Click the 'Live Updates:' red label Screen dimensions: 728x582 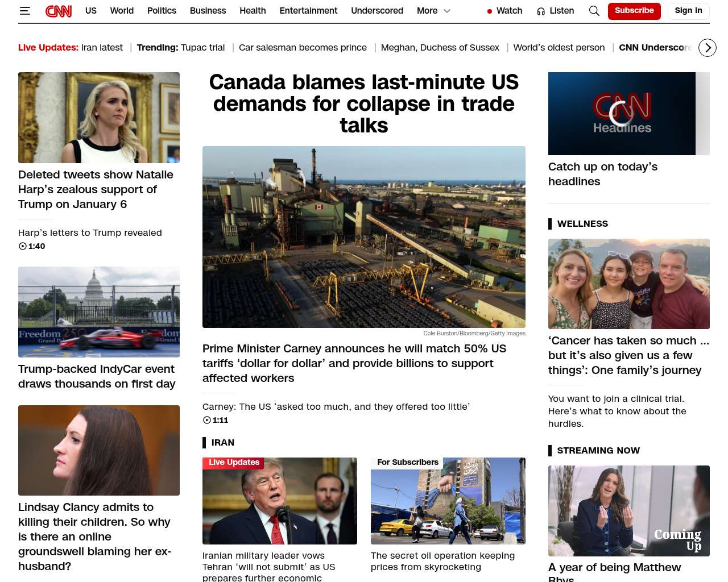click(x=48, y=48)
